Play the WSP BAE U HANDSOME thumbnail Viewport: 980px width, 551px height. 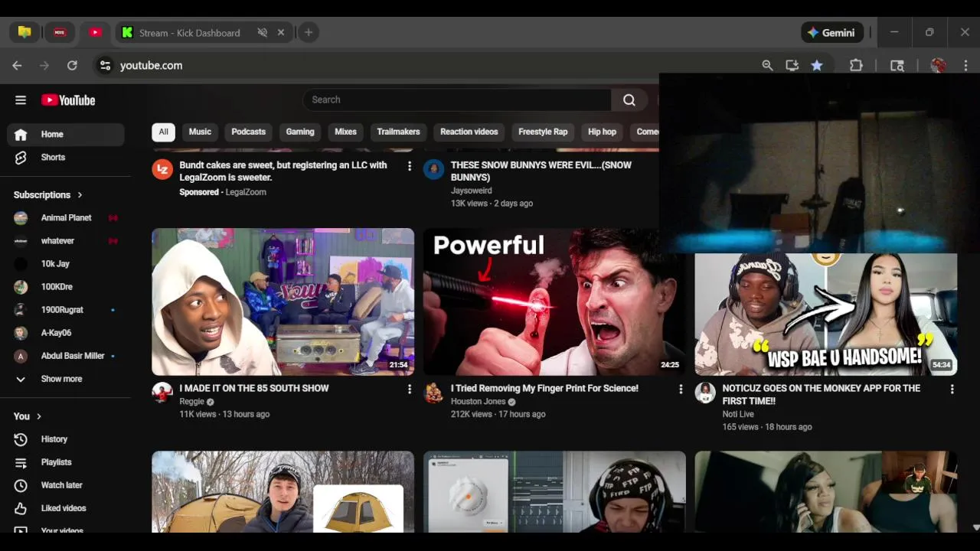pos(825,315)
